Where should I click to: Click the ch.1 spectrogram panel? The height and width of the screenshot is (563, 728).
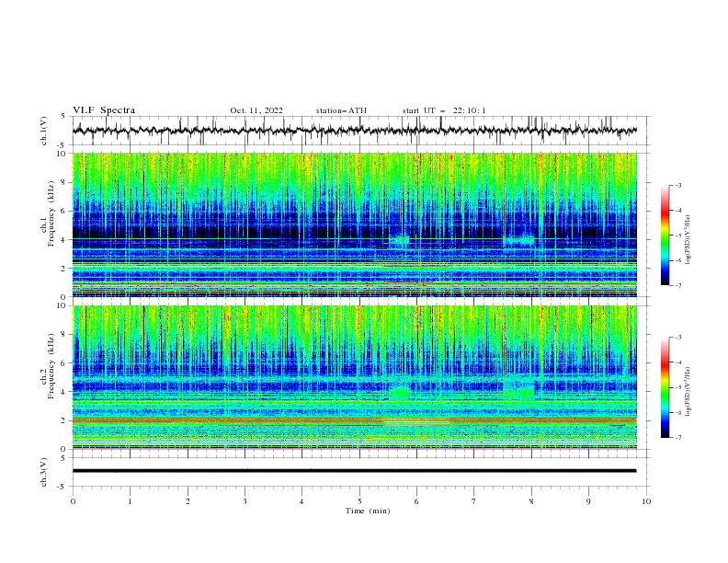point(355,224)
